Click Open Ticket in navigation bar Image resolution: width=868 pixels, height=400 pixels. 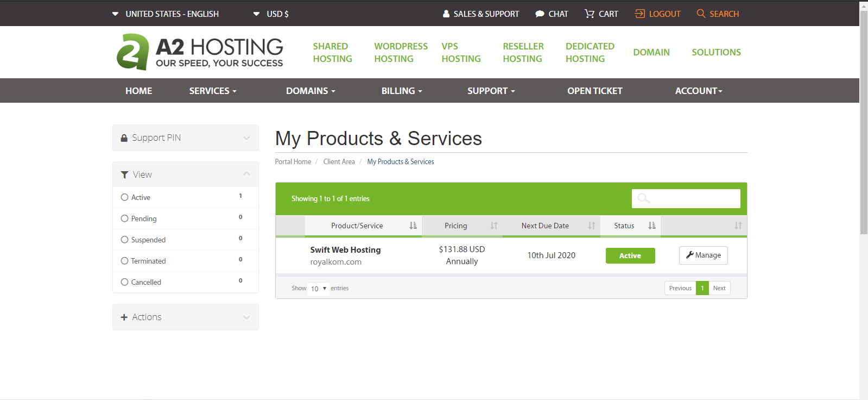click(595, 91)
